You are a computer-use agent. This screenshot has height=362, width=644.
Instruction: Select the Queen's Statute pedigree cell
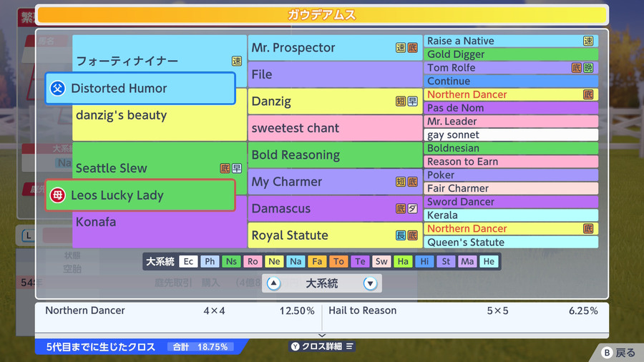[x=511, y=242]
